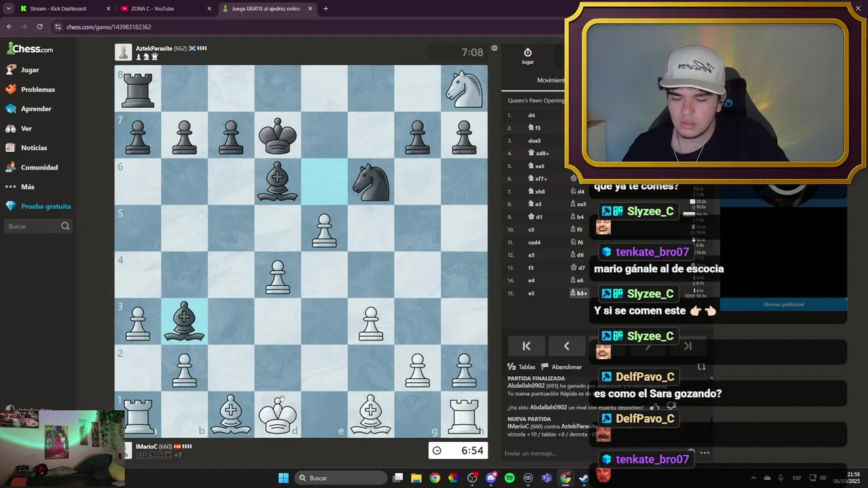Viewport: 868px width, 488px height.
Task: Click the ESP language indicator
Action: click(797, 478)
